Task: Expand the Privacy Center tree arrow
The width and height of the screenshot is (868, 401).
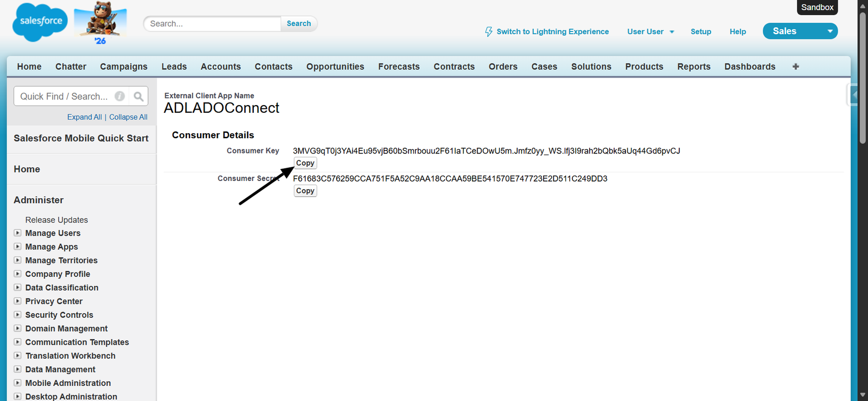Action: (x=17, y=301)
